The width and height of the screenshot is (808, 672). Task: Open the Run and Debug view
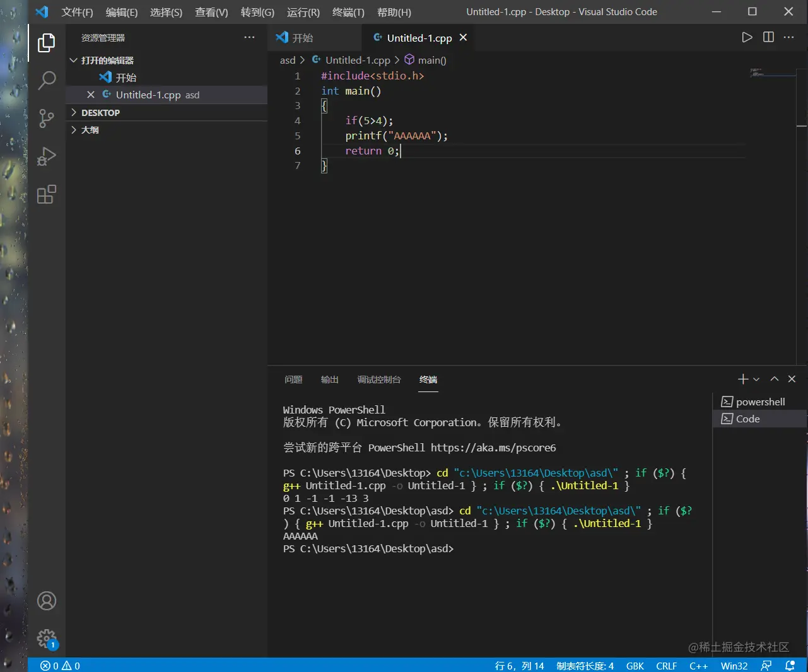coord(47,156)
